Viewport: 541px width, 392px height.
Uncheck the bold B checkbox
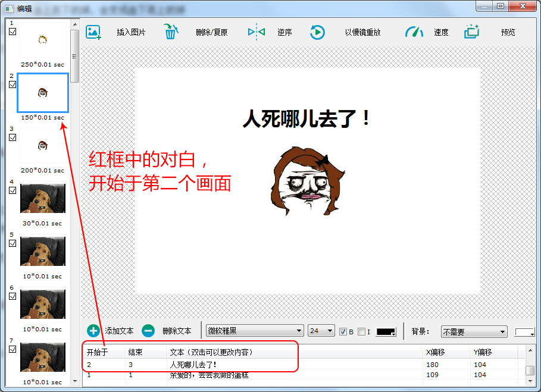(343, 332)
